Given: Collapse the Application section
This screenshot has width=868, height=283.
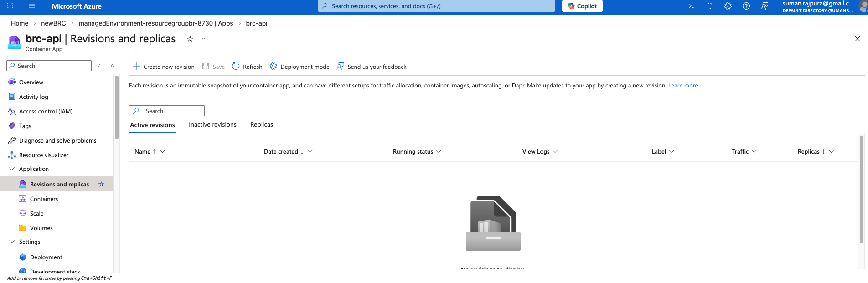Looking at the screenshot, I should pos(12,169).
